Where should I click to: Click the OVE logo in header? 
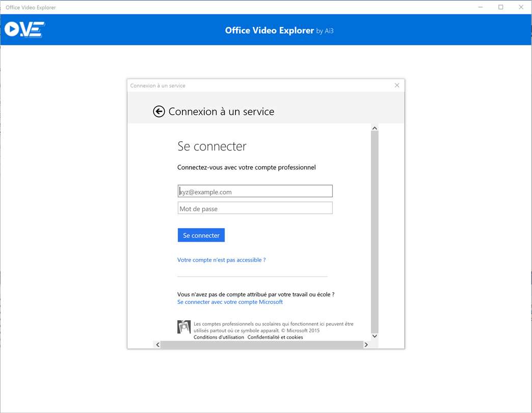pos(24,29)
